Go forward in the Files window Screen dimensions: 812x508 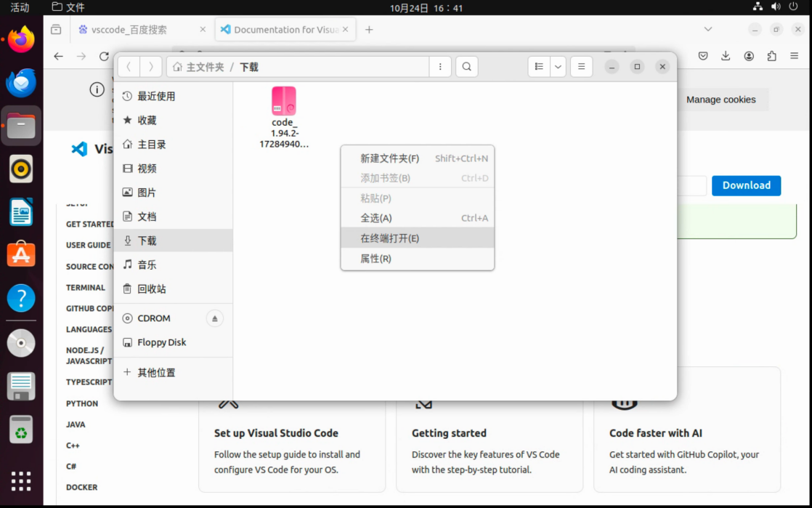tap(150, 67)
